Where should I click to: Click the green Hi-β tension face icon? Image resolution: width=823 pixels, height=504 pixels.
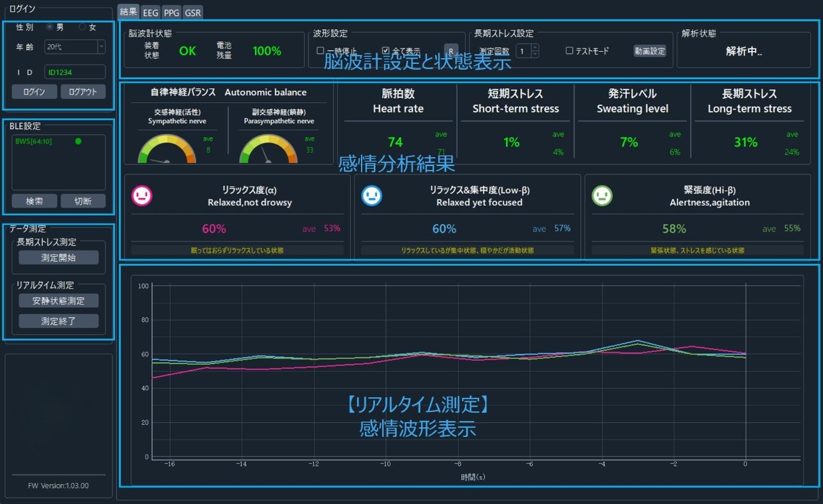pos(602,196)
